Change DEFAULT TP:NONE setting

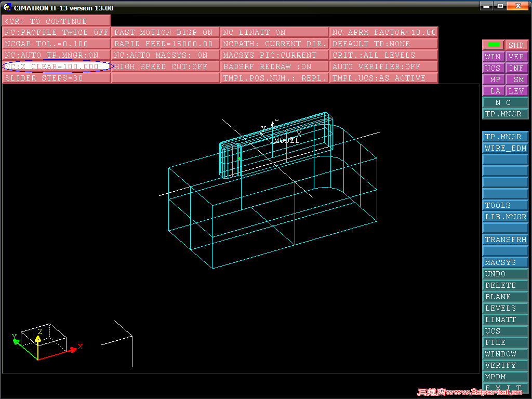pyautogui.click(x=384, y=44)
